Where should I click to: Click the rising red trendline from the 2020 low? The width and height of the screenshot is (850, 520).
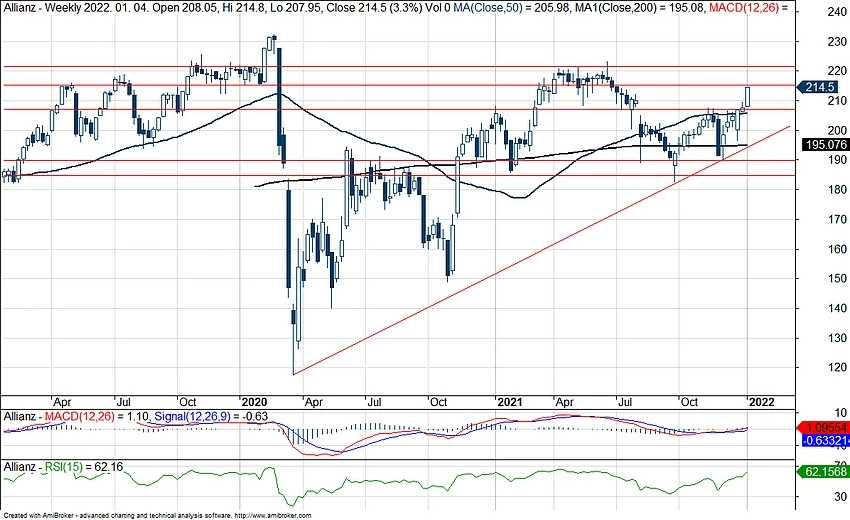point(542,250)
